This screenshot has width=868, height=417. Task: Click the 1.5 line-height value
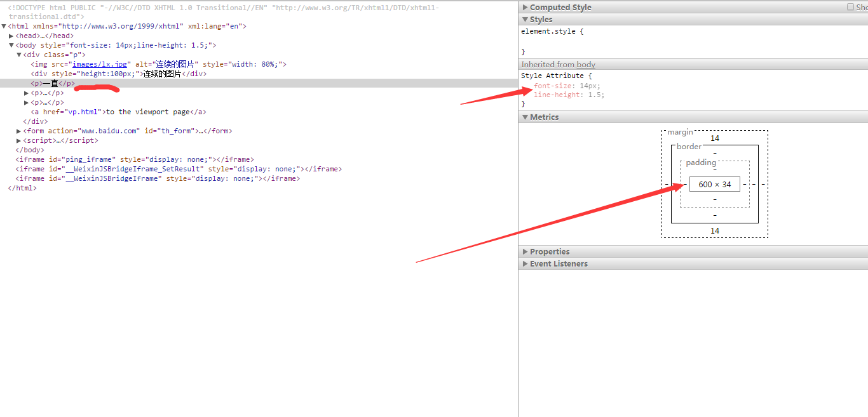click(595, 95)
